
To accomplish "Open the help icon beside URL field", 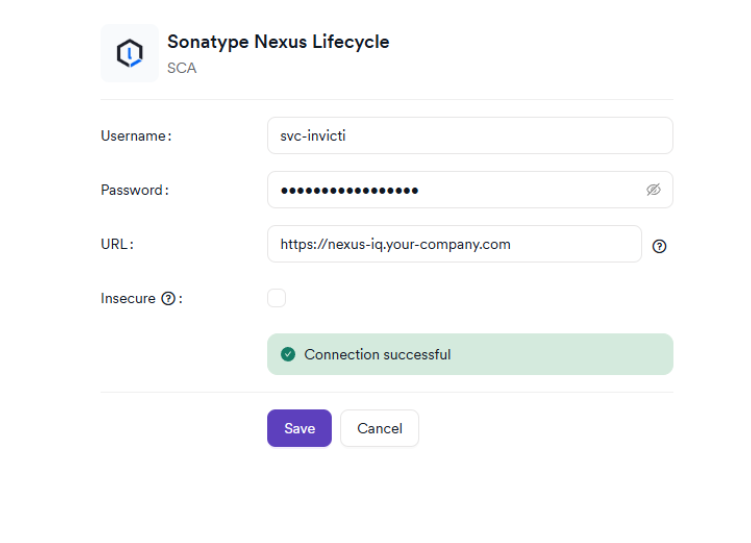I will (x=659, y=246).
